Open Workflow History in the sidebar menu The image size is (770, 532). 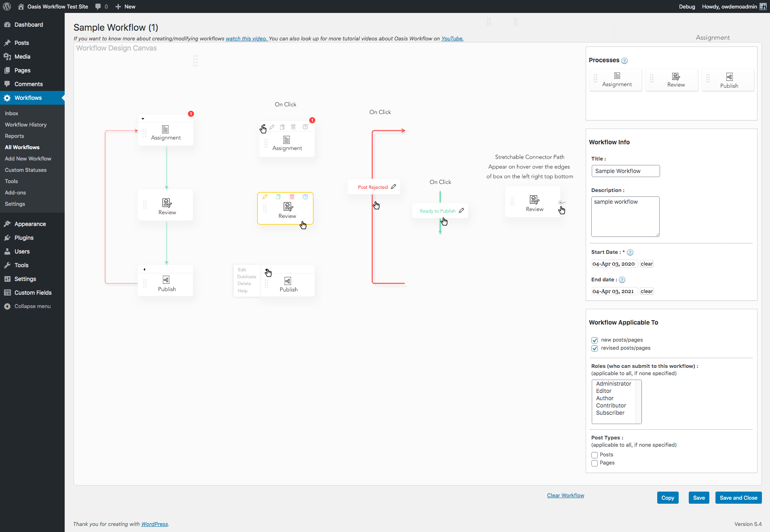pos(25,125)
